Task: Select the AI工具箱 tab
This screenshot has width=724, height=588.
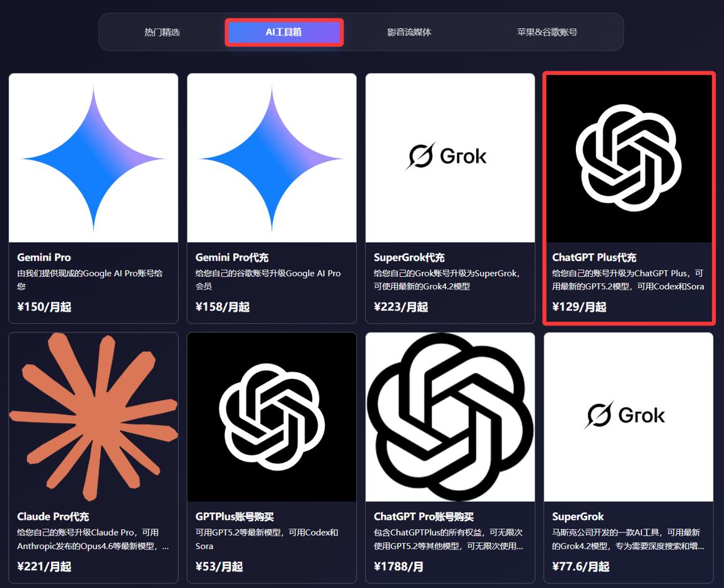Action: (x=284, y=32)
